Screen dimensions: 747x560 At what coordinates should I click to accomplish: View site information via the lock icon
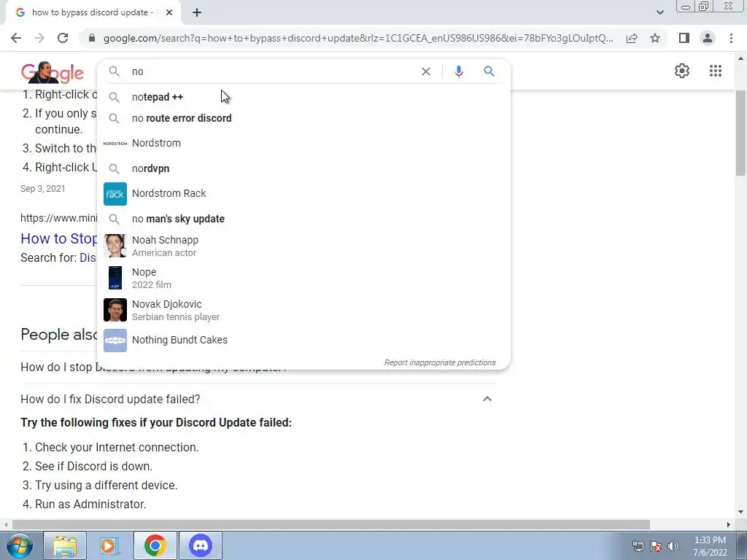[x=92, y=38]
